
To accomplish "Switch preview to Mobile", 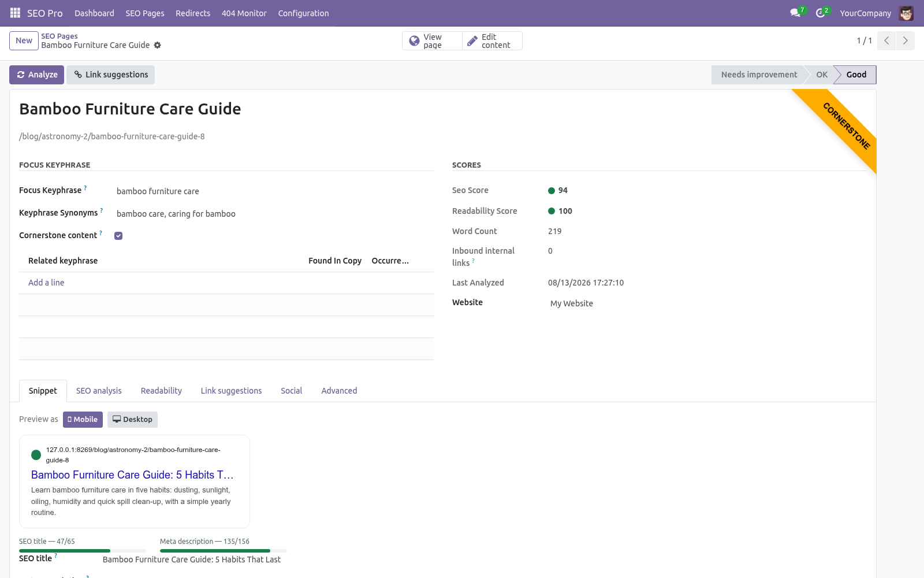I will point(83,420).
